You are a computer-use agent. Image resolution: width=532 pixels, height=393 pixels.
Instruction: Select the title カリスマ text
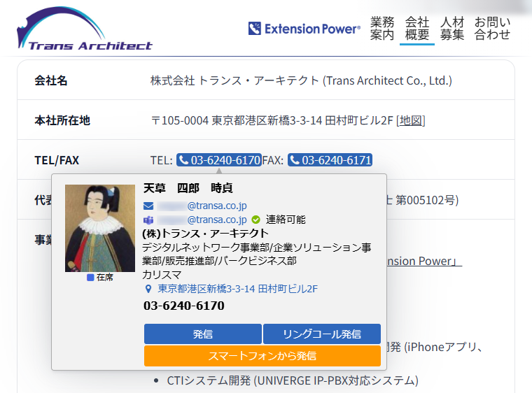162,275
